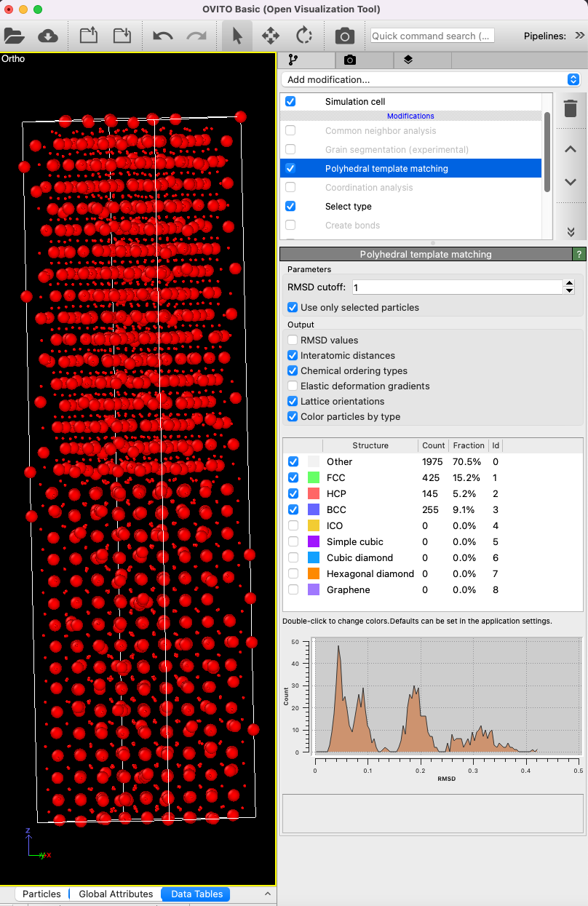This screenshot has height=906, width=588.
Task: Expand the data inspector panel chevron
Action: click(267, 894)
